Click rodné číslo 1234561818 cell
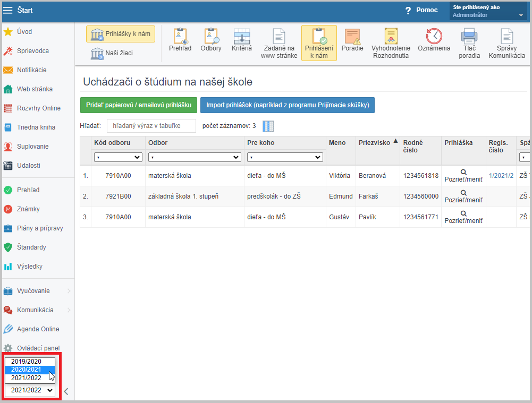 tap(421, 176)
